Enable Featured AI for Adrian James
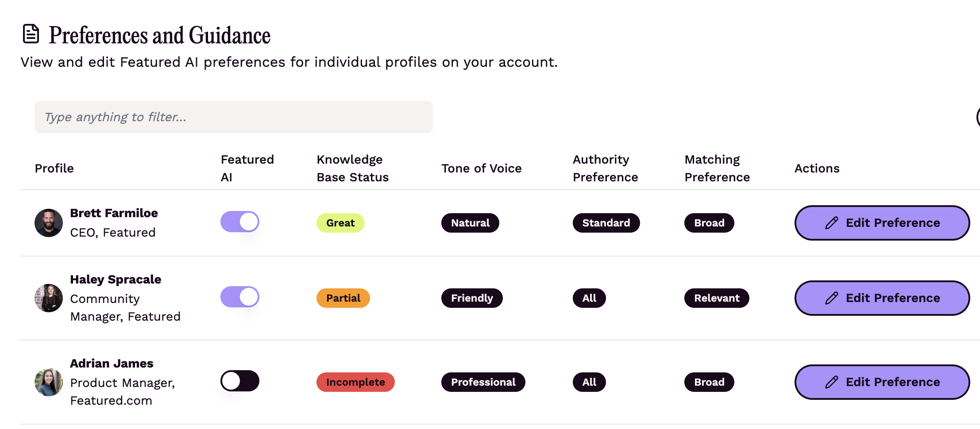 click(x=239, y=381)
